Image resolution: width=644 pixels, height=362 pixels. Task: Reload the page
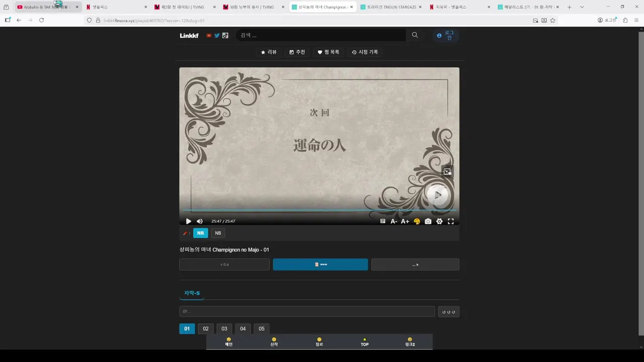41,20
